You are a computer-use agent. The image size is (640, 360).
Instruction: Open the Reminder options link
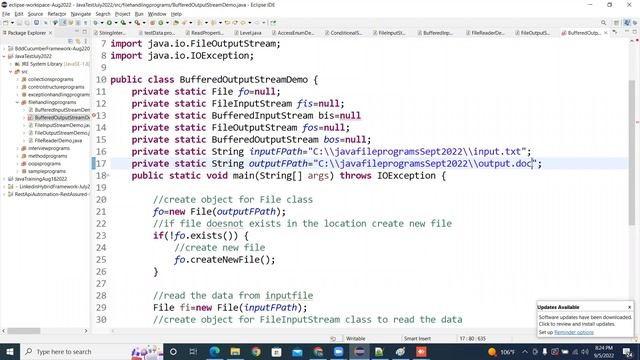(x=574, y=332)
